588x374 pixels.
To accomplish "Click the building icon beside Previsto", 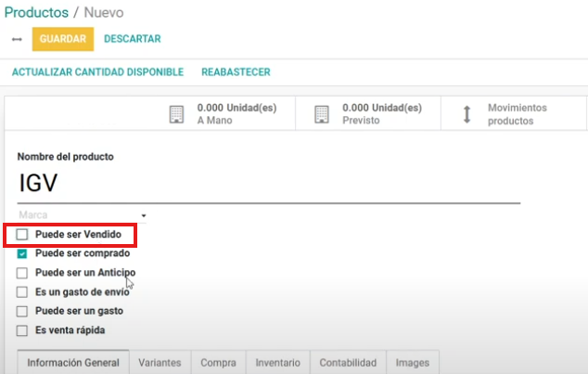I will [322, 114].
